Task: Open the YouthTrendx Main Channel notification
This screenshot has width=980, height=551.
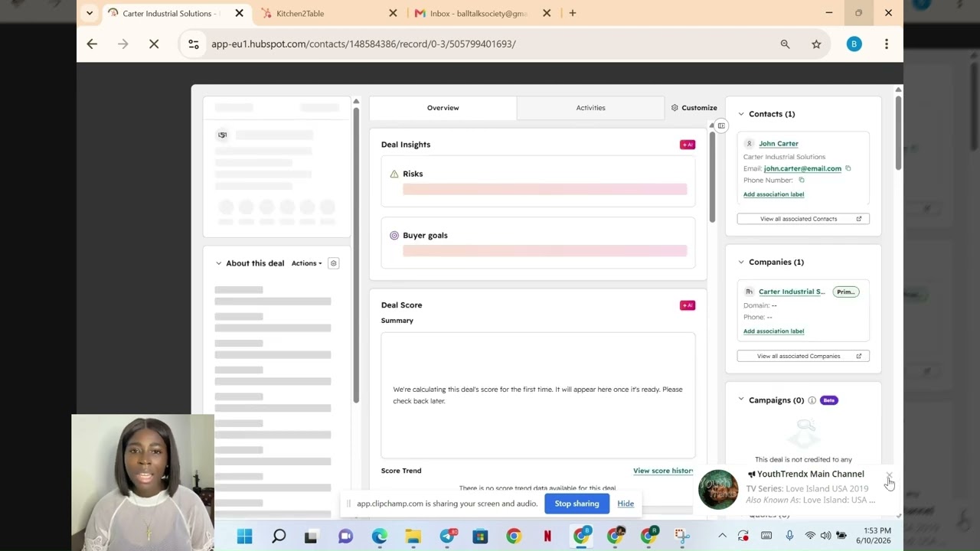Action: click(796, 488)
